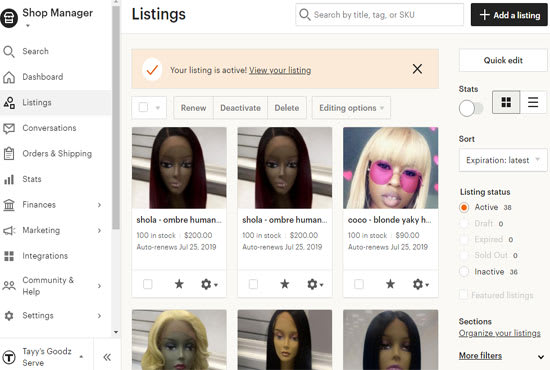This screenshot has width=550, height=370.
Task: Check the Featured listings checkbox
Action: (x=463, y=295)
